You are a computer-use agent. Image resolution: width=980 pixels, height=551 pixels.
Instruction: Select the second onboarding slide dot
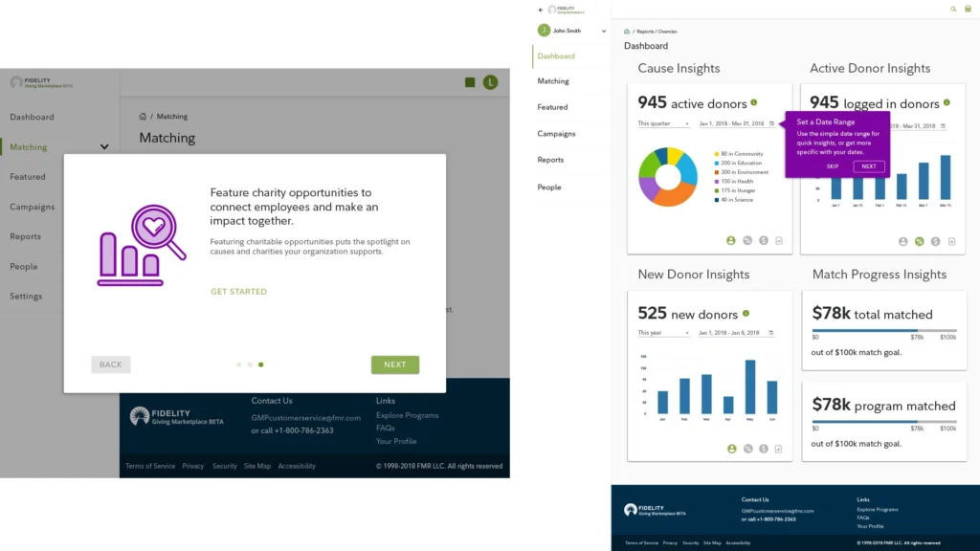click(x=250, y=364)
